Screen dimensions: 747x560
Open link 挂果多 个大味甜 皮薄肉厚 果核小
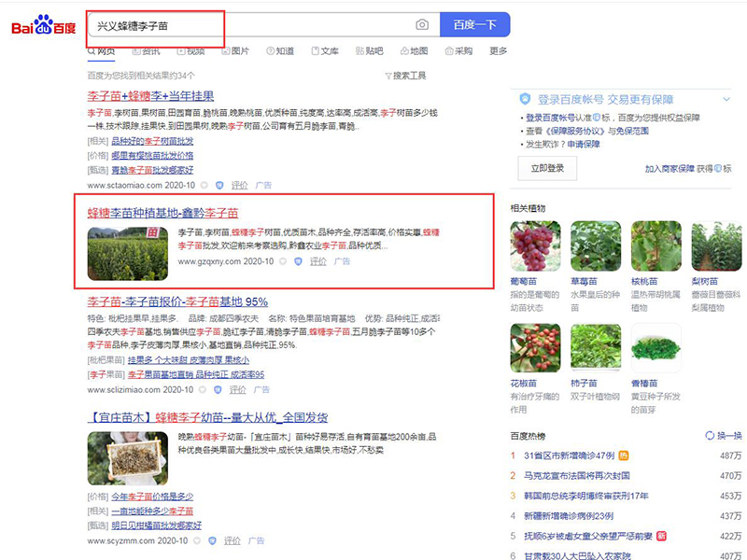(x=189, y=360)
